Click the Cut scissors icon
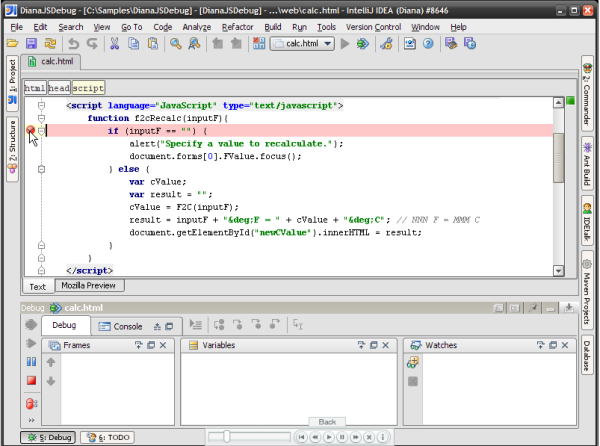Screen dimensions: 600x446 tap(115, 44)
